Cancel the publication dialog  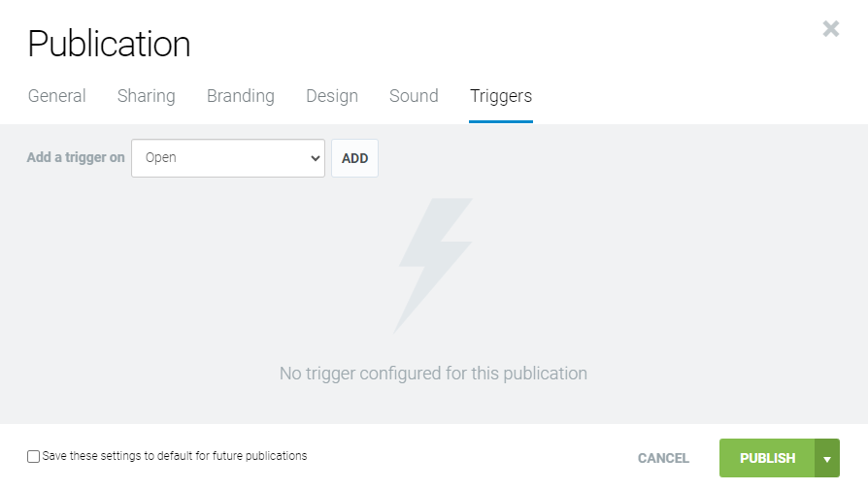[663, 458]
